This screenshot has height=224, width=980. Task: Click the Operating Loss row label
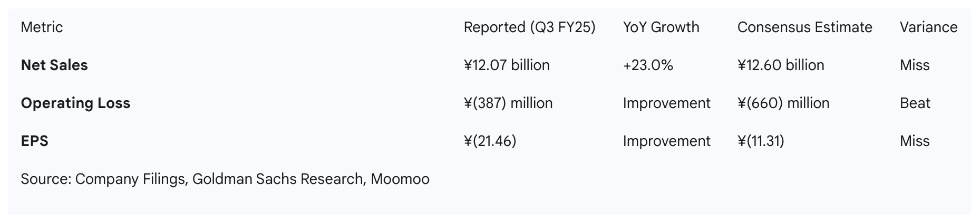pos(75,103)
